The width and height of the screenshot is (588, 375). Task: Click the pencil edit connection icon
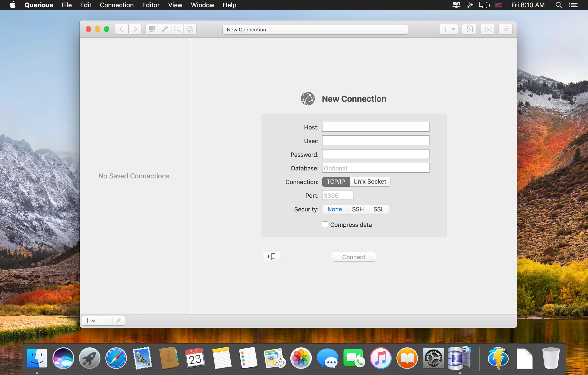[x=118, y=321]
